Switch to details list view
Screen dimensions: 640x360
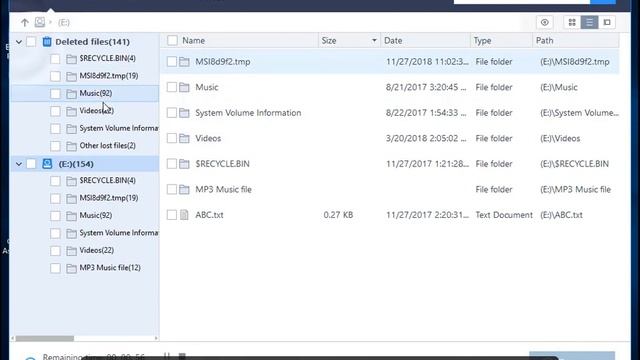pos(589,22)
